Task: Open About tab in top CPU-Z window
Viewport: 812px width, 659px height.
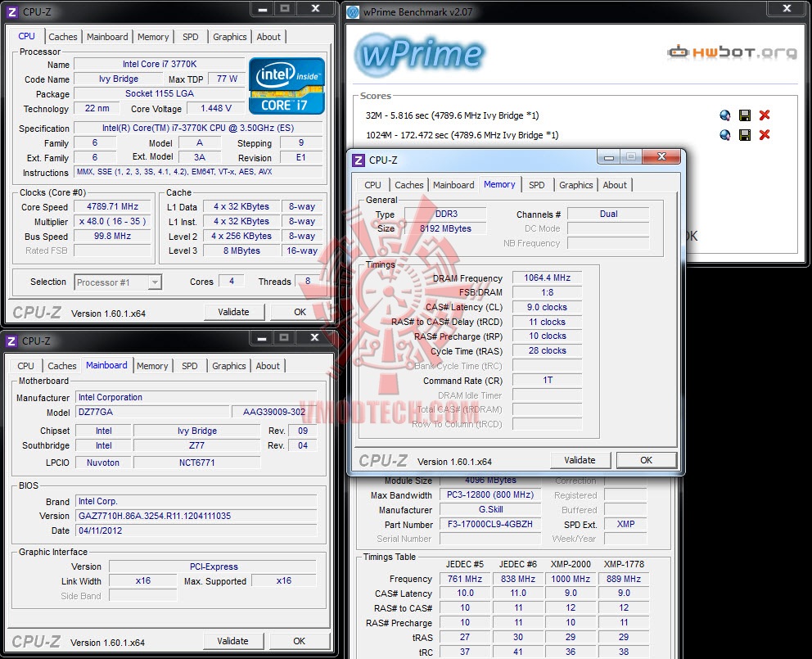Action: (x=268, y=37)
